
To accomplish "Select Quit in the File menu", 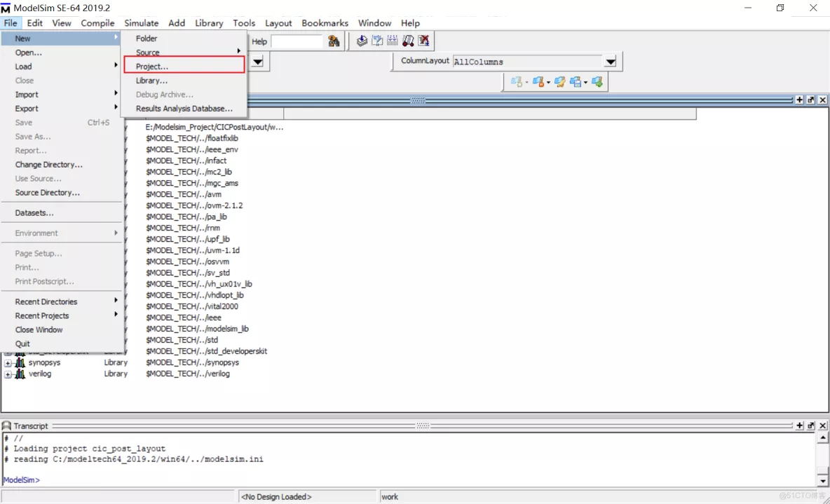I will point(62,343).
